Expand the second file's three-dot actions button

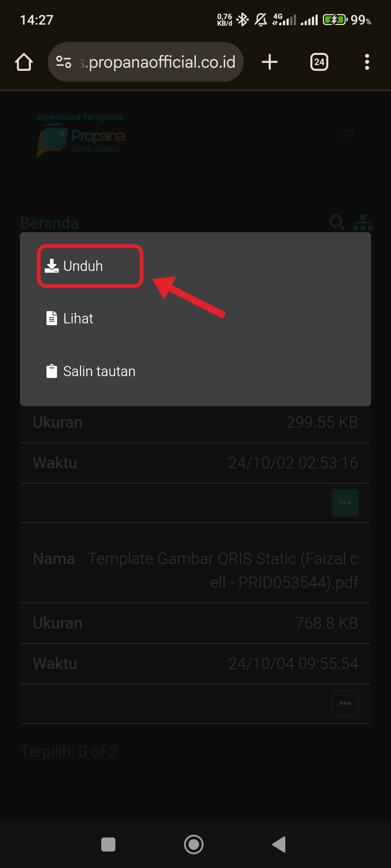pos(345,703)
